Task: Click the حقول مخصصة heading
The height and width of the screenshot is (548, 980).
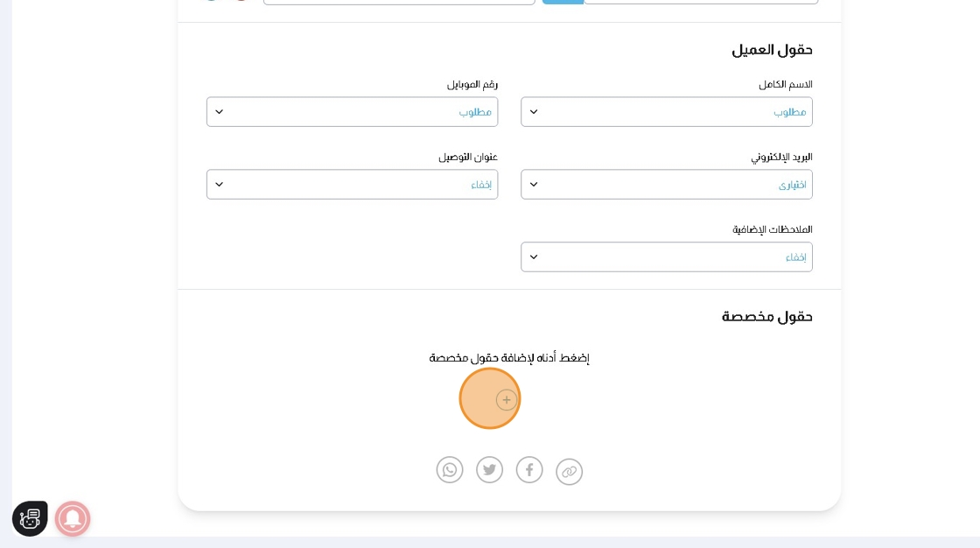Action: pos(766,317)
